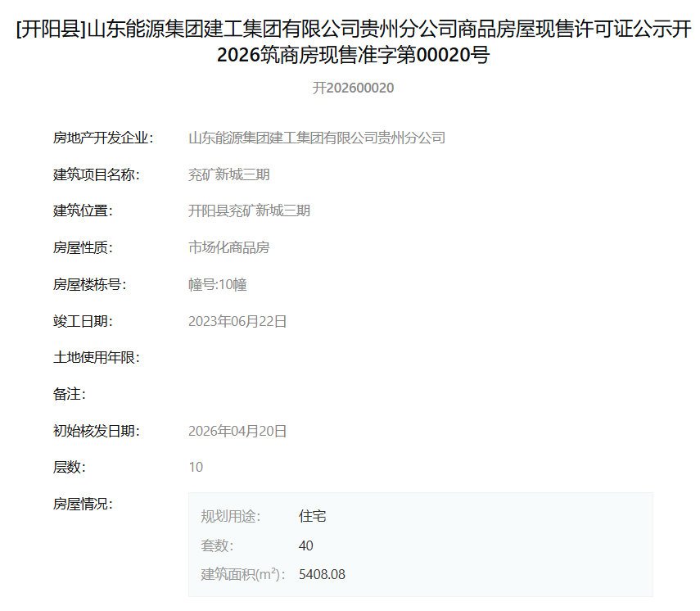Click the completion date 2023年06月22日
Viewport: 700px width, 611px height.
pos(237,321)
